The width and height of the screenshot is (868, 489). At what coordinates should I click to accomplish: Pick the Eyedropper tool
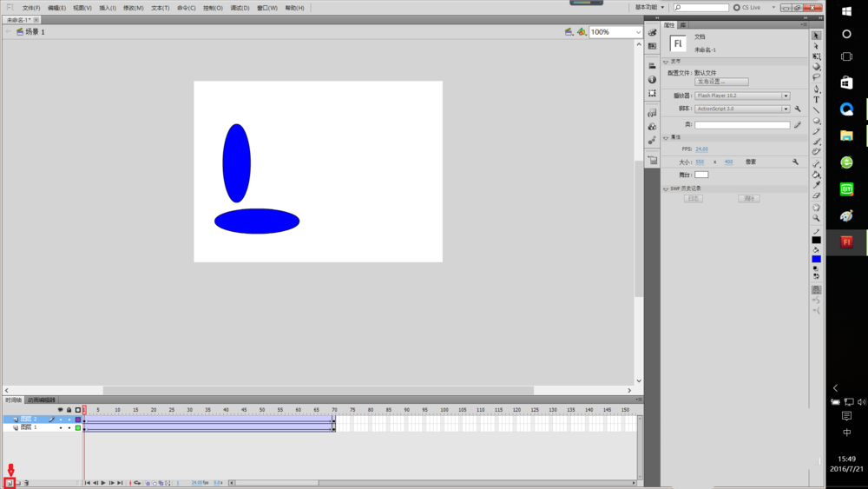click(x=816, y=185)
